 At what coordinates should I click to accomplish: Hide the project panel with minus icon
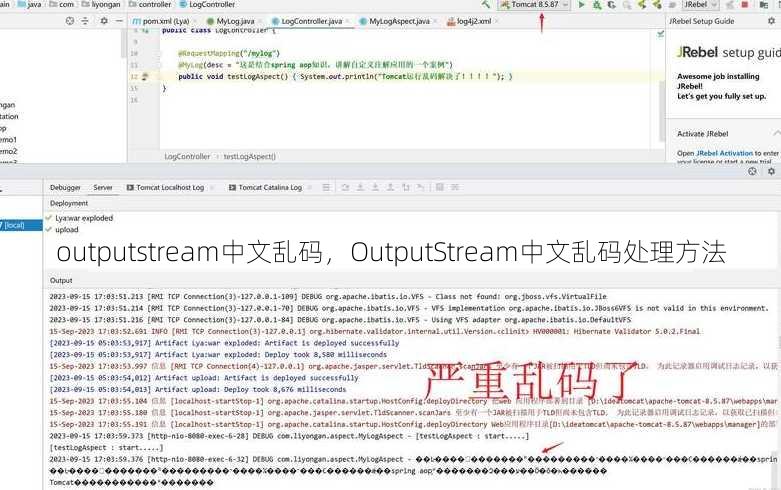pos(119,21)
